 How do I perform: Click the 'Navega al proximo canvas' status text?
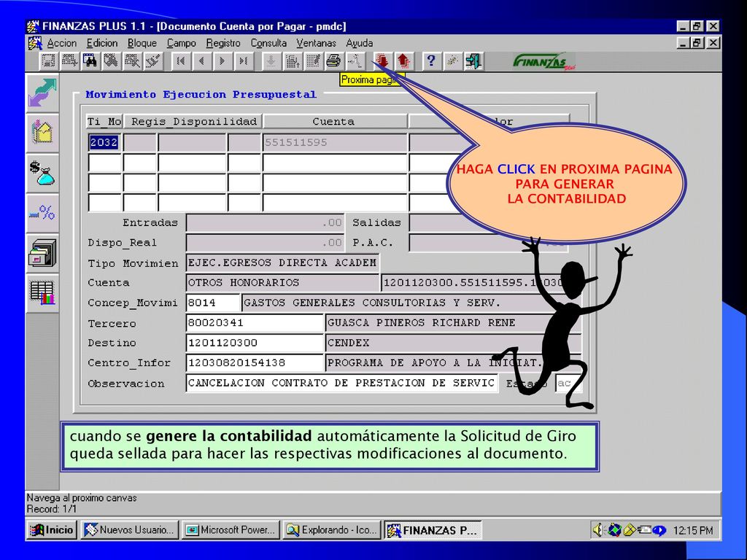pos(82,497)
